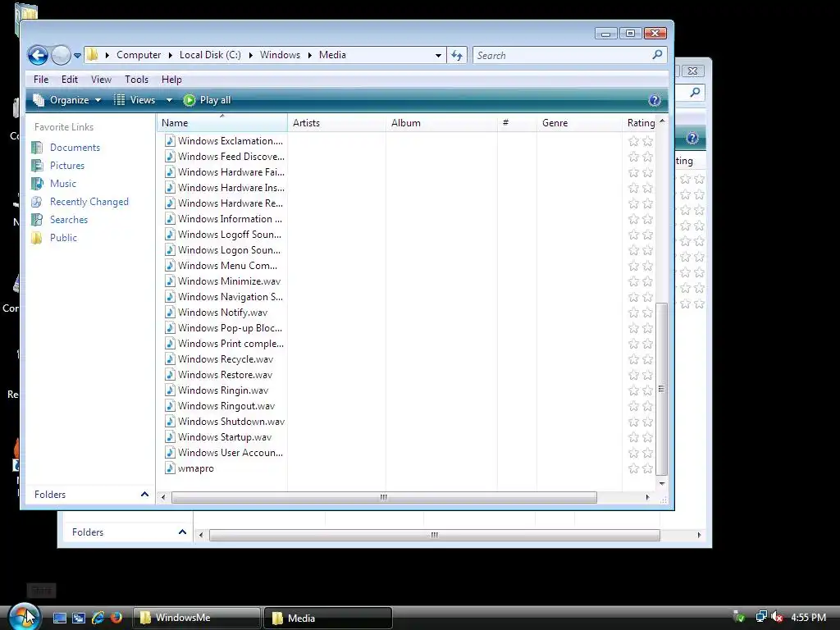840x630 pixels.
Task: Open the recent pages dropdown arrow
Action: tap(77, 55)
